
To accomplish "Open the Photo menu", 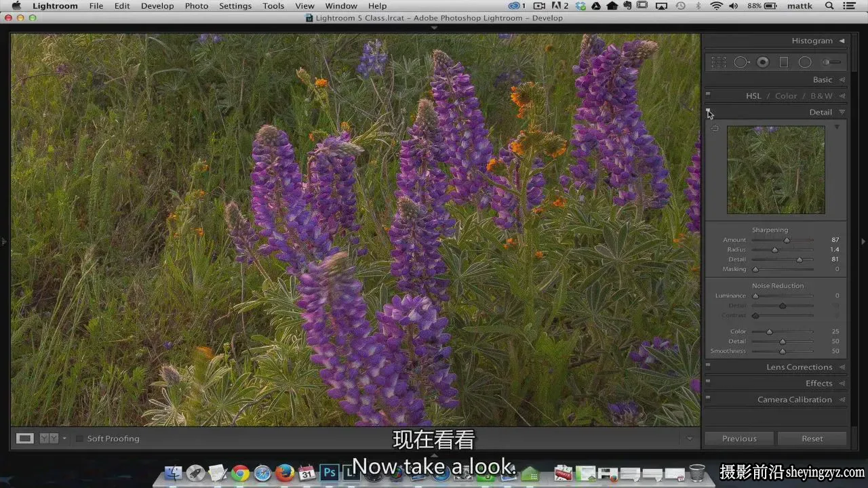I will (197, 6).
